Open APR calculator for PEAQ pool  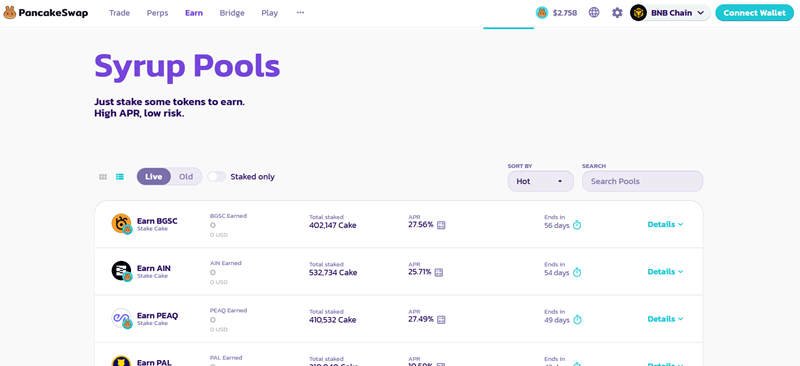point(441,320)
